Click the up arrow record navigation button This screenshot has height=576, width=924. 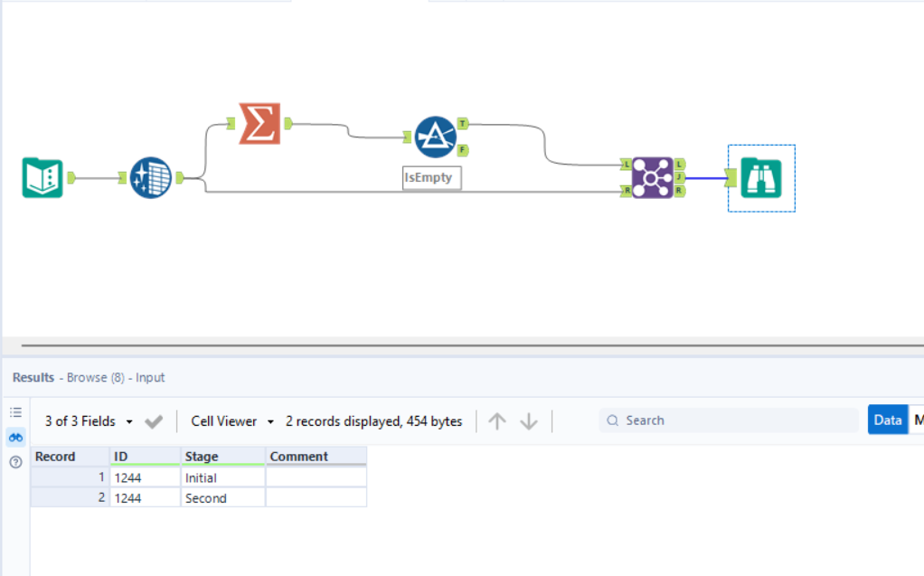[x=497, y=420]
